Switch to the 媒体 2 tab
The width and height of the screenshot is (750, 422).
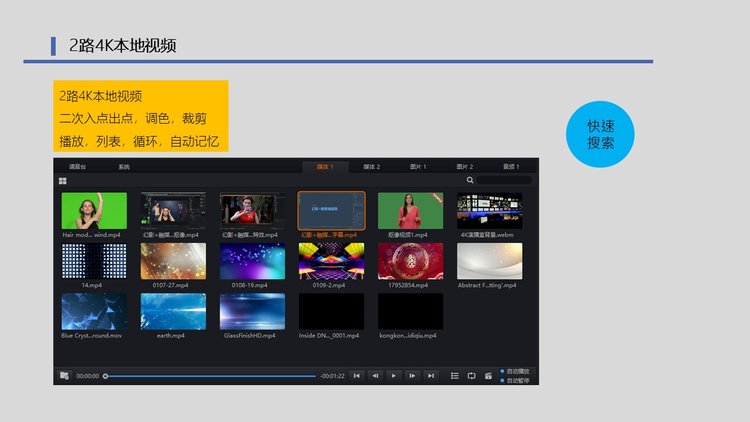click(x=371, y=166)
